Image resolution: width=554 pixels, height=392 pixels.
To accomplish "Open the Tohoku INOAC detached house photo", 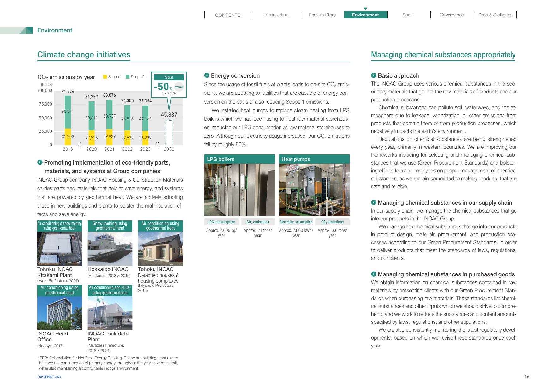I will 160,249.
